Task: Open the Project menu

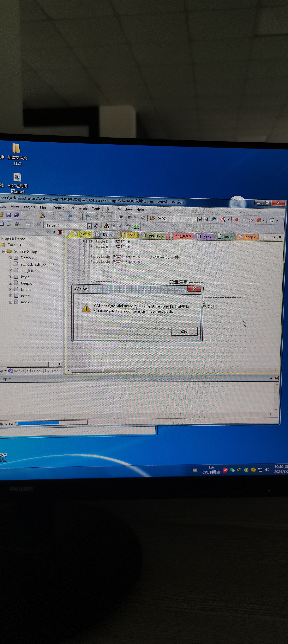Action: tap(29, 207)
